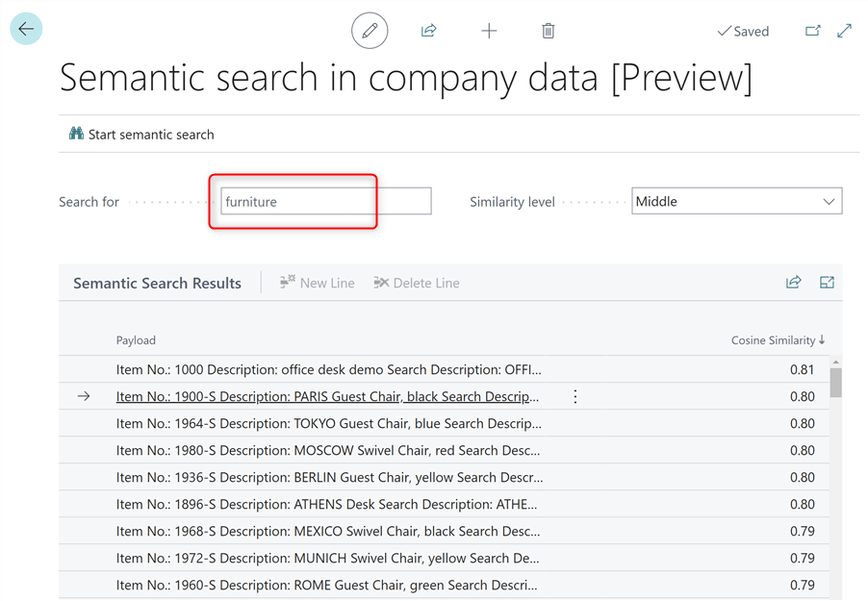This screenshot has height=601, width=868.
Task: Click the back arrow button
Action: (x=26, y=29)
